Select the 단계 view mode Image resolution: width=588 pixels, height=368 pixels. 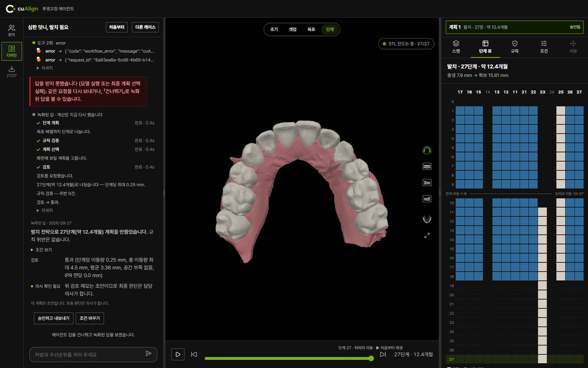(x=330, y=29)
